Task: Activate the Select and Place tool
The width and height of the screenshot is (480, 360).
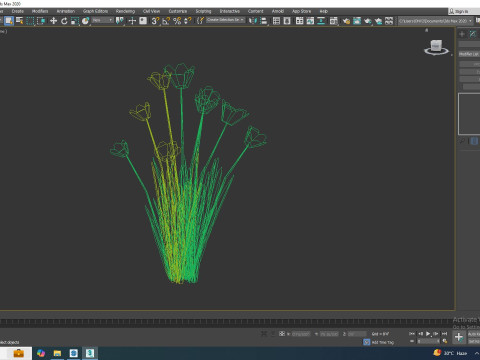Action: [86, 21]
